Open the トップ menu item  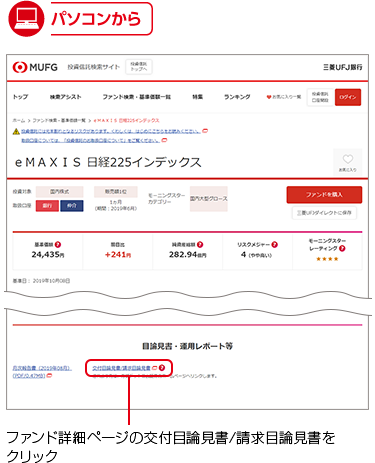pos(20,97)
